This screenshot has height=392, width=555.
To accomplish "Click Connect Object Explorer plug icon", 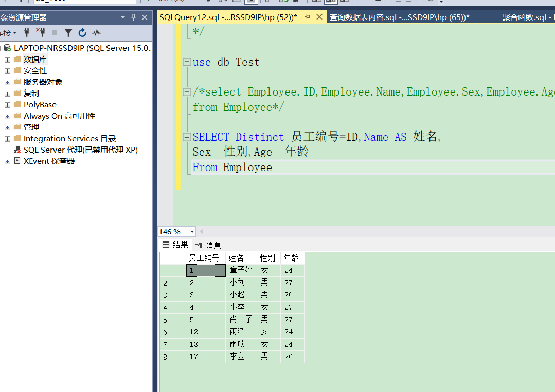I will [27, 33].
